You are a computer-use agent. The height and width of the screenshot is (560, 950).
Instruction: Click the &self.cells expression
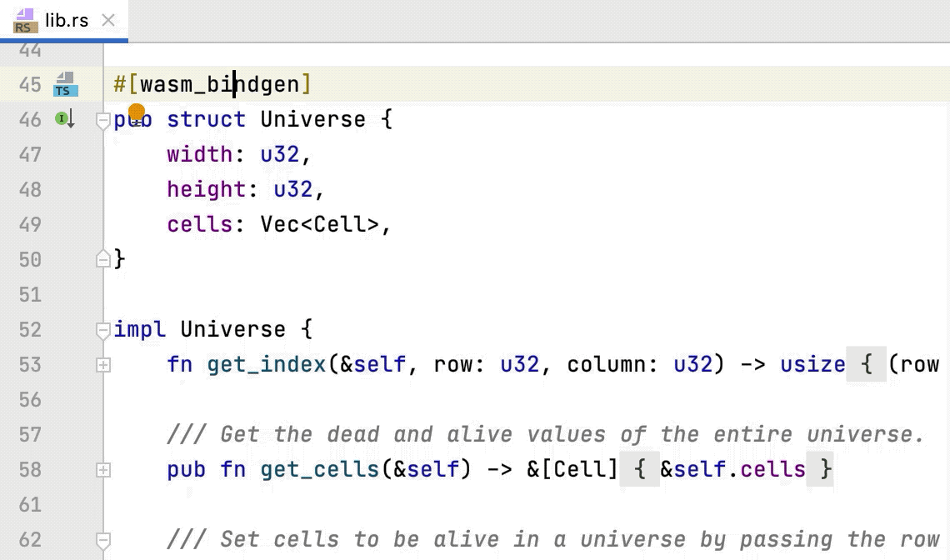pos(732,469)
